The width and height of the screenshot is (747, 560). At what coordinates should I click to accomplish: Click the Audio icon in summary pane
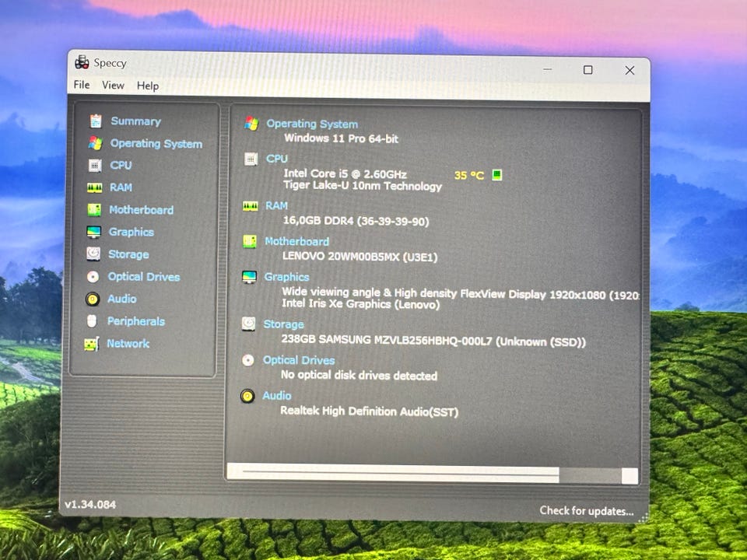tap(247, 396)
